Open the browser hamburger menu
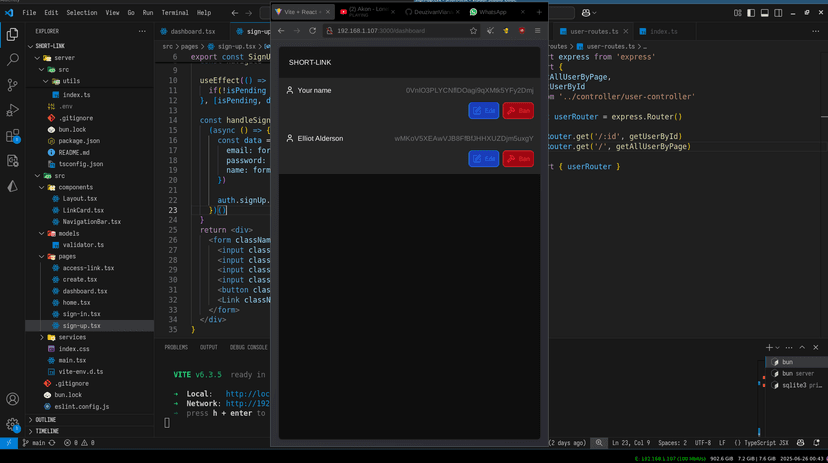This screenshot has height=463, width=828. pyautogui.click(x=538, y=31)
